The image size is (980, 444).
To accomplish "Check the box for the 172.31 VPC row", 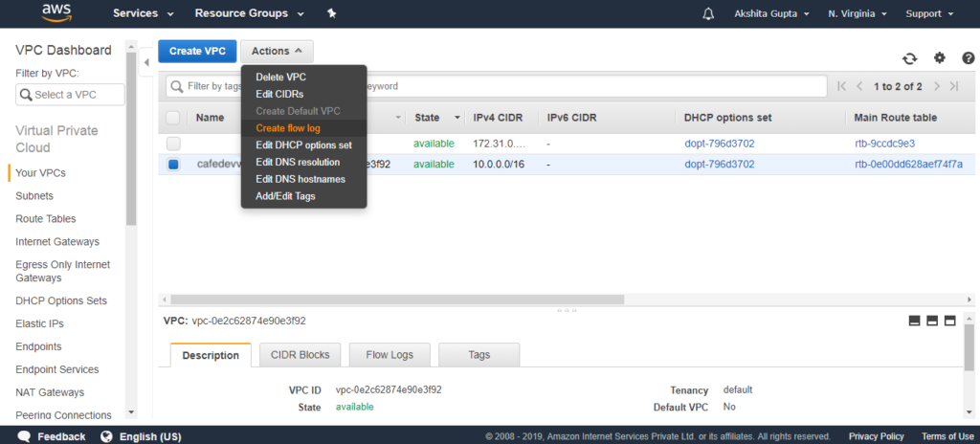I will tap(173, 144).
